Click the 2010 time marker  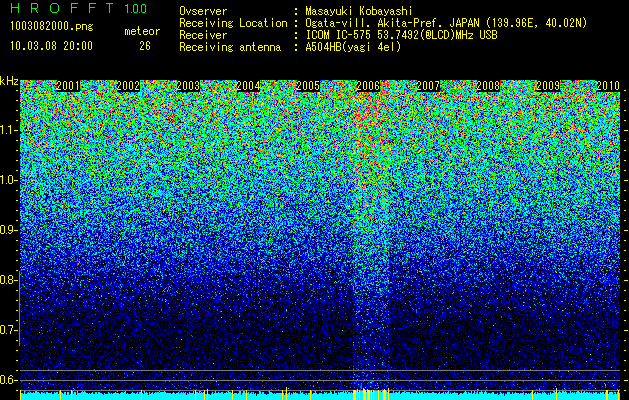(x=608, y=86)
